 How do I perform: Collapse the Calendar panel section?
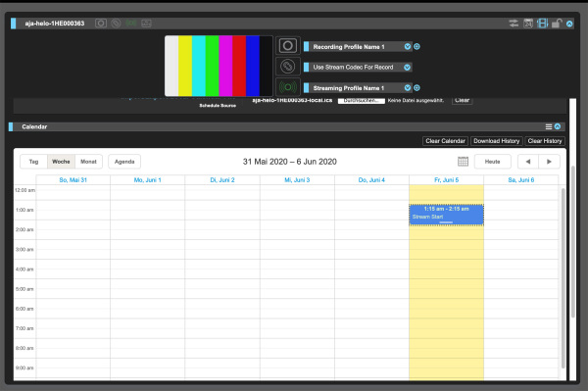(558, 126)
